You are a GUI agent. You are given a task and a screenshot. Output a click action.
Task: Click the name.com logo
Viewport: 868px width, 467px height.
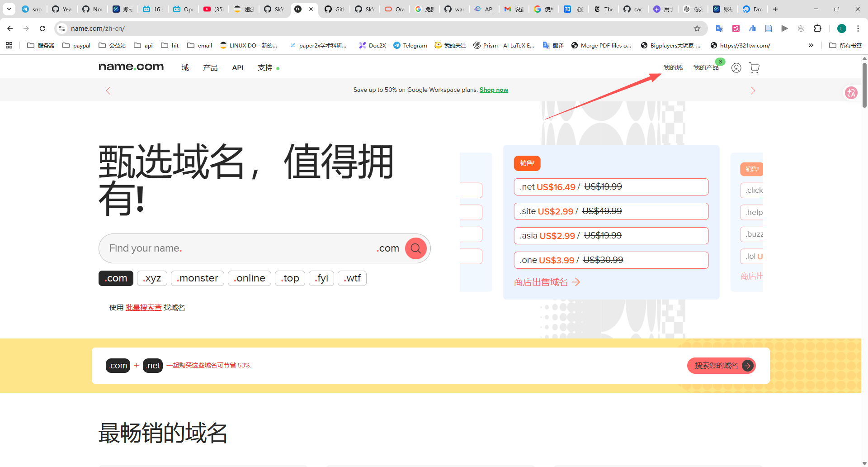click(131, 67)
